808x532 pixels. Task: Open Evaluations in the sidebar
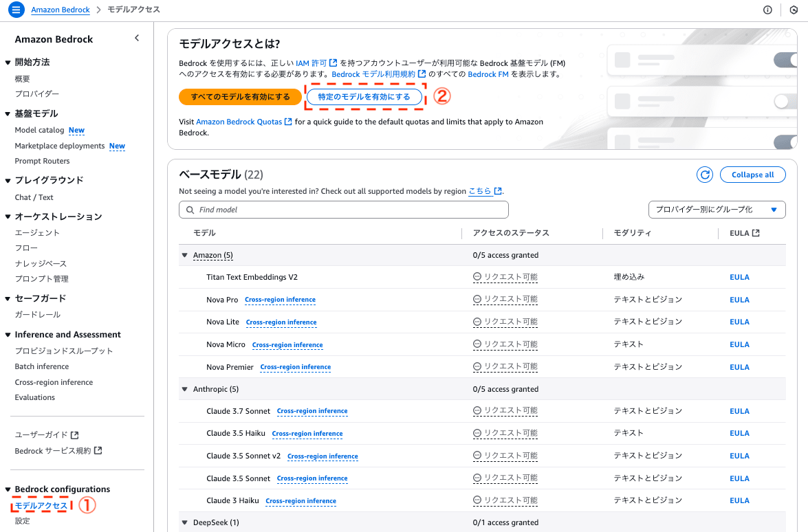tap(34, 397)
